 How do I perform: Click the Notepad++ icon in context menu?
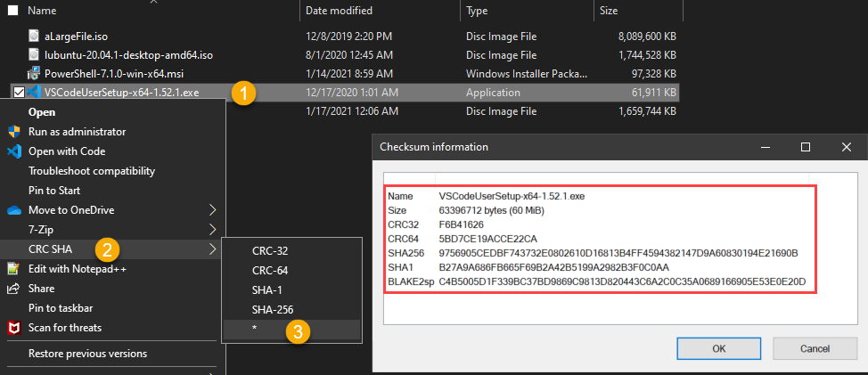[x=14, y=269]
